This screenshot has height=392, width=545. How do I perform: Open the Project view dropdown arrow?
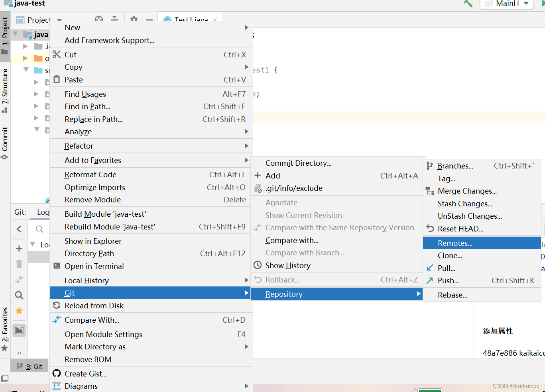[x=59, y=20]
